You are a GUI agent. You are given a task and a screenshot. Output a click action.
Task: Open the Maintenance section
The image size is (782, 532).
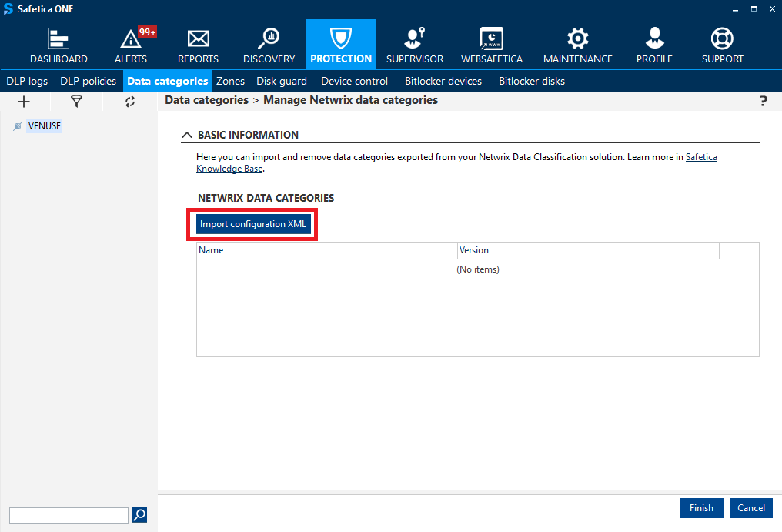click(x=577, y=45)
